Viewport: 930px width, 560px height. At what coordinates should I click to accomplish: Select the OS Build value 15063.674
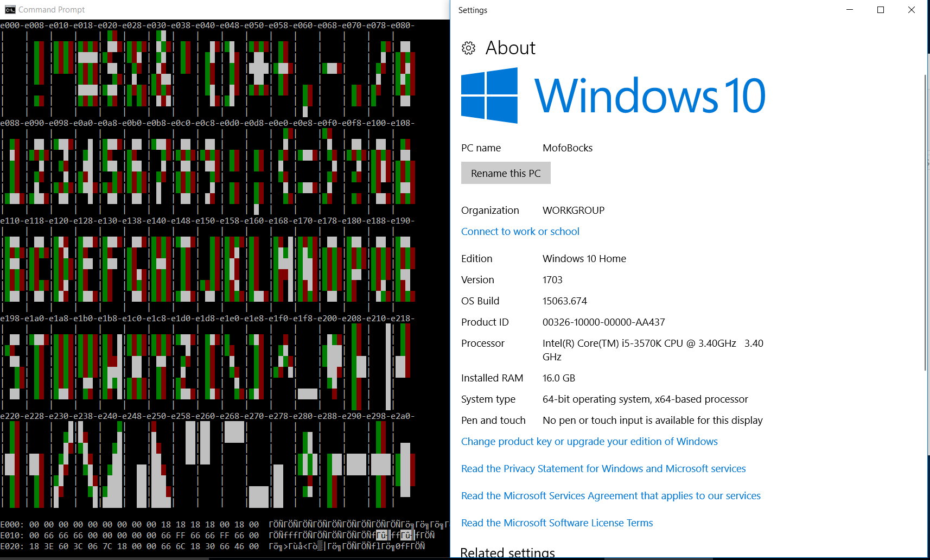(565, 301)
